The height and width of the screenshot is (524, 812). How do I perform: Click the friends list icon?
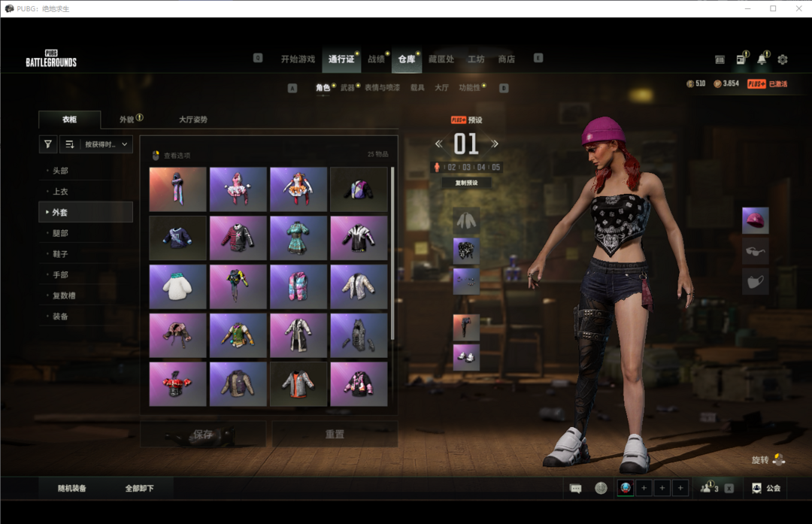(707, 488)
